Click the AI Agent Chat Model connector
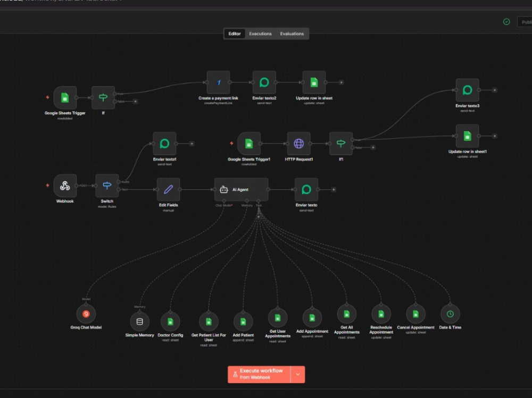532x398 pixels. click(x=223, y=201)
